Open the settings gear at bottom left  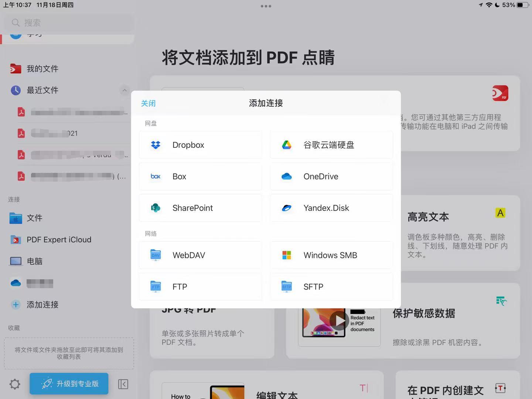tap(14, 384)
